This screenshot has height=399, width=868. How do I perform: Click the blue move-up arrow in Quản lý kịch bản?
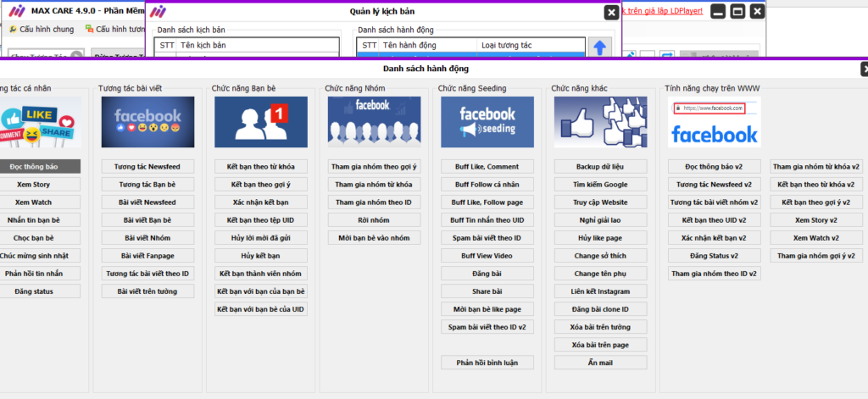599,47
